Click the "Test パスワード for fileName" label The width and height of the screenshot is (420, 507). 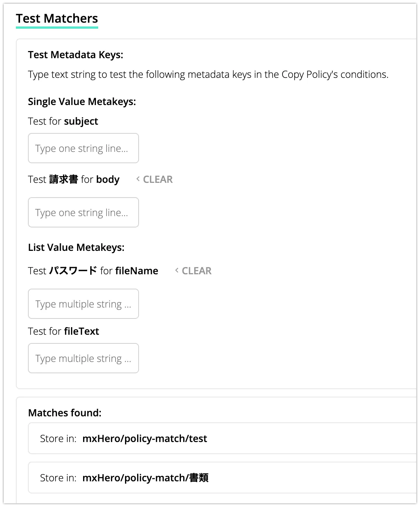click(x=93, y=271)
